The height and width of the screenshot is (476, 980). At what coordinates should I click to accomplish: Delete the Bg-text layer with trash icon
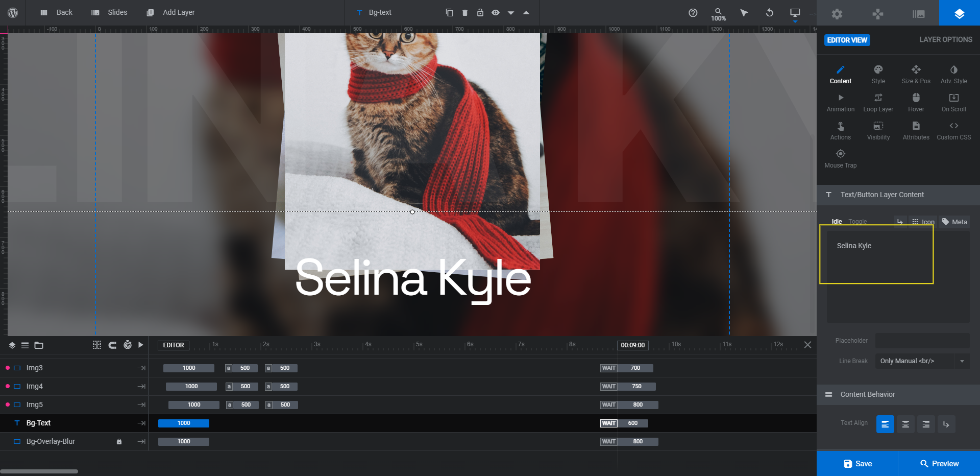click(x=465, y=13)
